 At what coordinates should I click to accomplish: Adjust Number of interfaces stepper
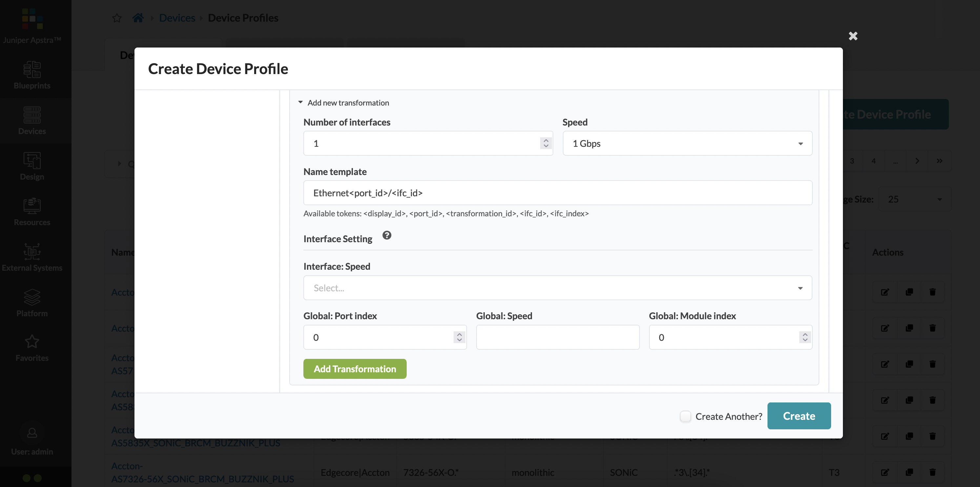pyautogui.click(x=545, y=143)
